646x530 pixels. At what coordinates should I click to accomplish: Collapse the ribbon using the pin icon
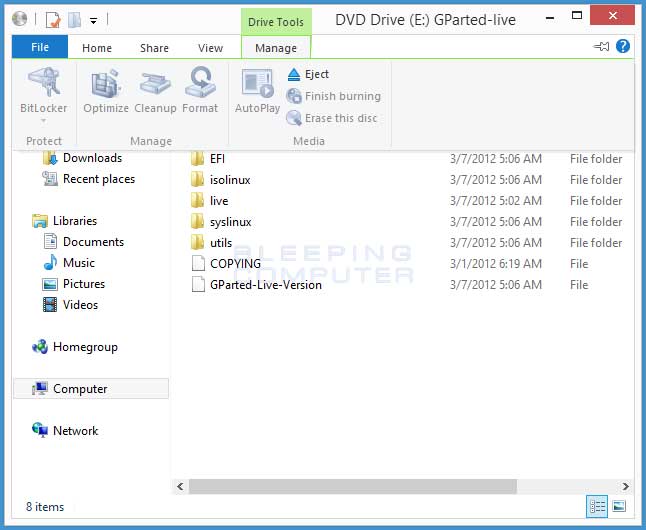click(601, 46)
